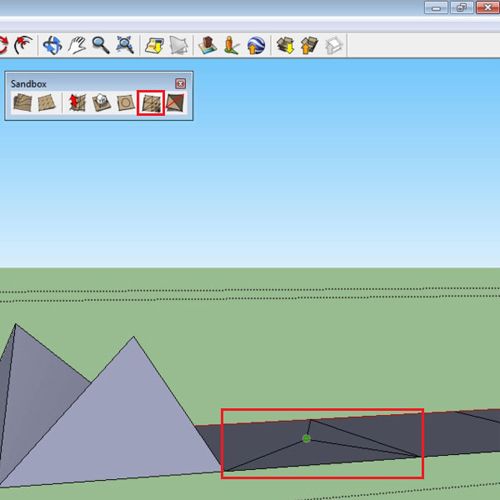Click the Zoom Extents tool
500x500 pixels.
[x=124, y=45]
